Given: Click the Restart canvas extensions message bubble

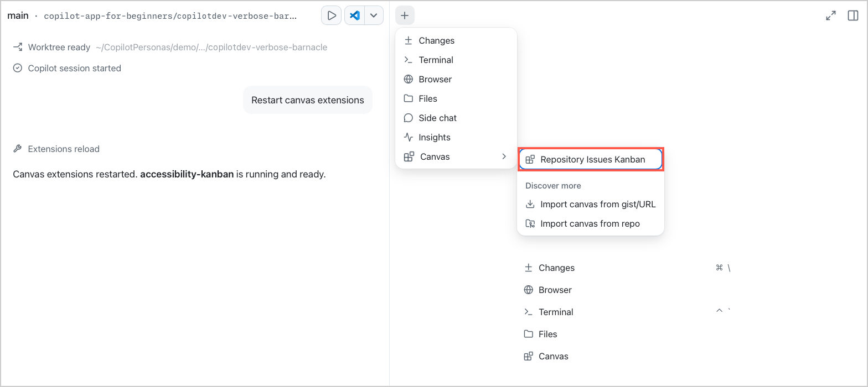Looking at the screenshot, I should 308,100.
